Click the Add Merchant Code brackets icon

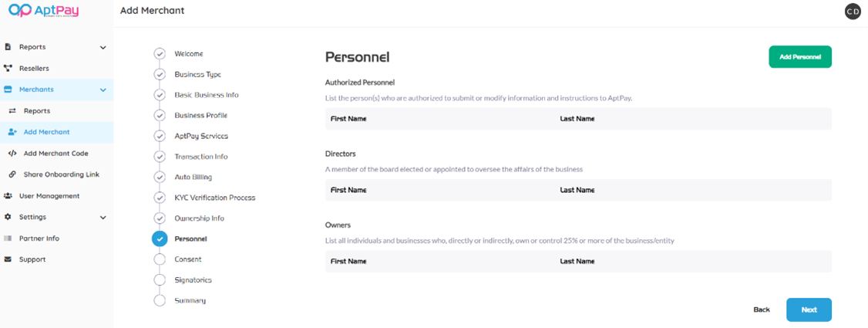[12, 154]
